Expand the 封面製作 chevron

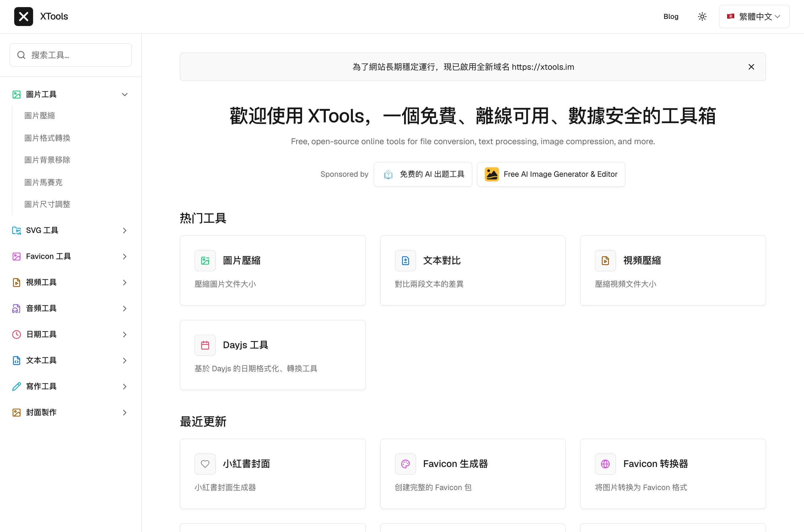point(124,413)
